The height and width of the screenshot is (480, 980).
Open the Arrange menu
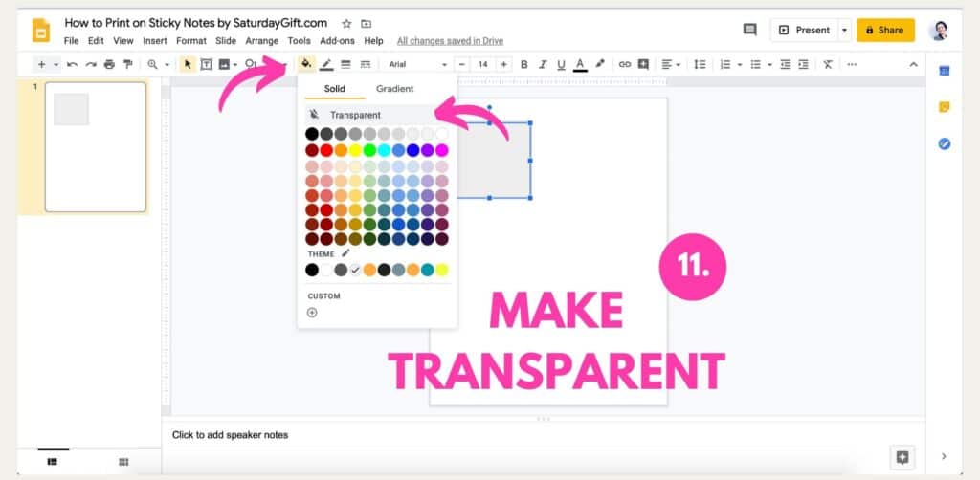[262, 40]
